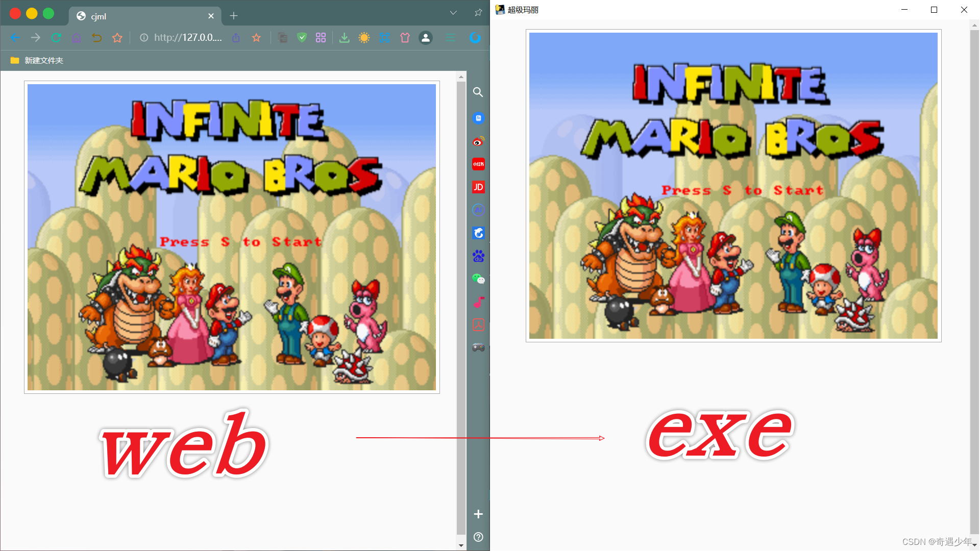Add sidebar app with plus button

[x=478, y=514]
